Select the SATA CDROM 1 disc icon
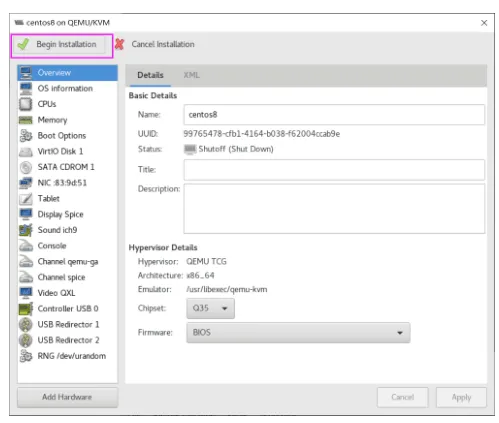 click(x=26, y=167)
